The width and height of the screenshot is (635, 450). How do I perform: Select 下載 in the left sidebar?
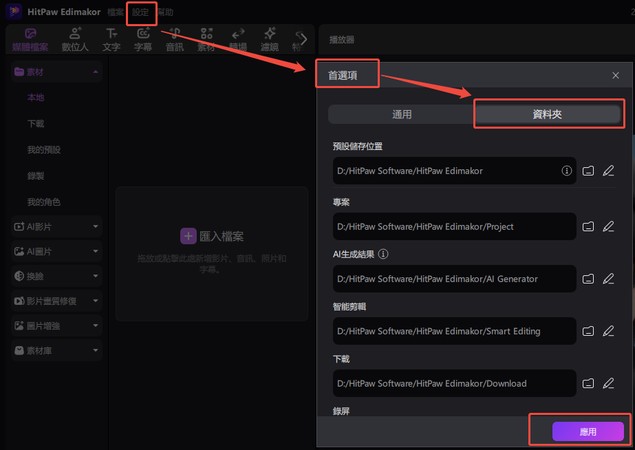click(x=36, y=124)
